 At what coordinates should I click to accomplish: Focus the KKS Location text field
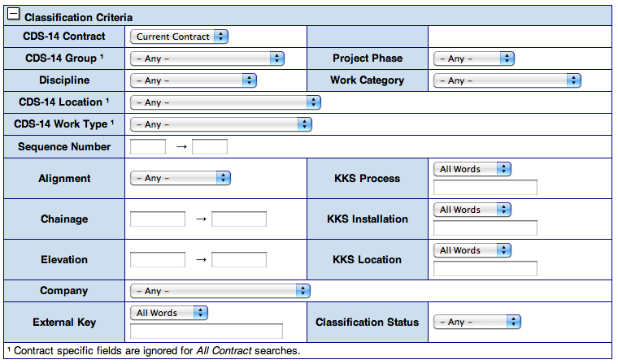pos(485,269)
